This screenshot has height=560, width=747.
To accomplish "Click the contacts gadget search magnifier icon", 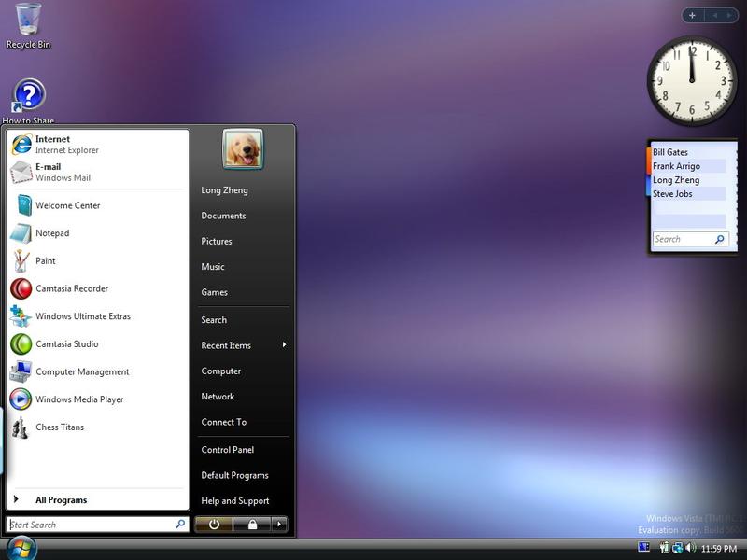I will (719, 239).
